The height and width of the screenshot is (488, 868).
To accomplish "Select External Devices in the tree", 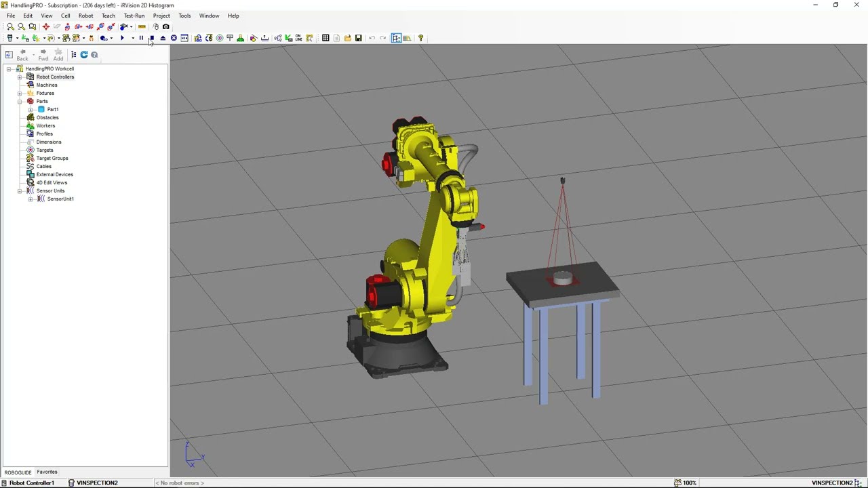I will coord(55,174).
